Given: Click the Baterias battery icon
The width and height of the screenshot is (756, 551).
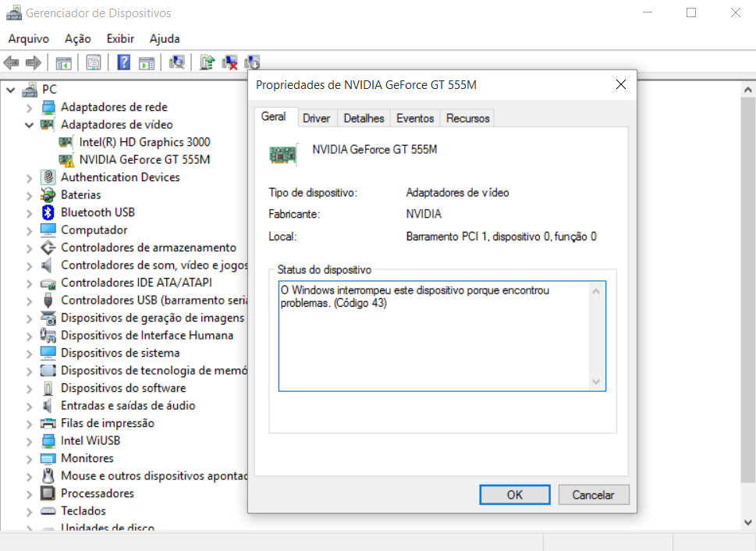Looking at the screenshot, I should click(48, 195).
